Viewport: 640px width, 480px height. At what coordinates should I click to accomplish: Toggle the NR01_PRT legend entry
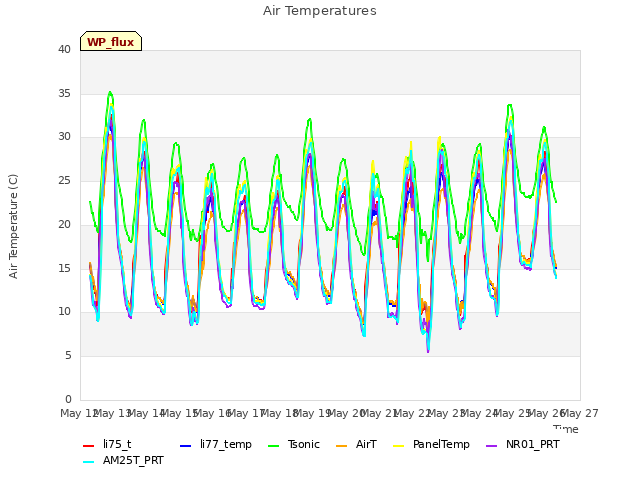coord(523,444)
